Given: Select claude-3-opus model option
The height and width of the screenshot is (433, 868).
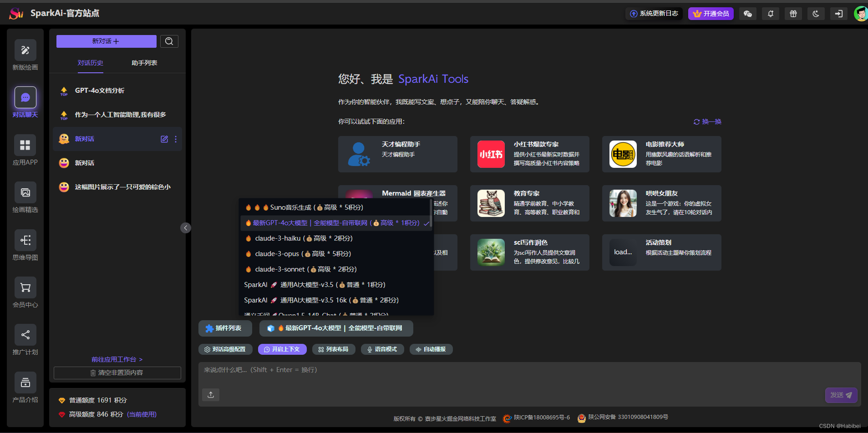Looking at the screenshot, I should pyautogui.click(x=335, y=254).
